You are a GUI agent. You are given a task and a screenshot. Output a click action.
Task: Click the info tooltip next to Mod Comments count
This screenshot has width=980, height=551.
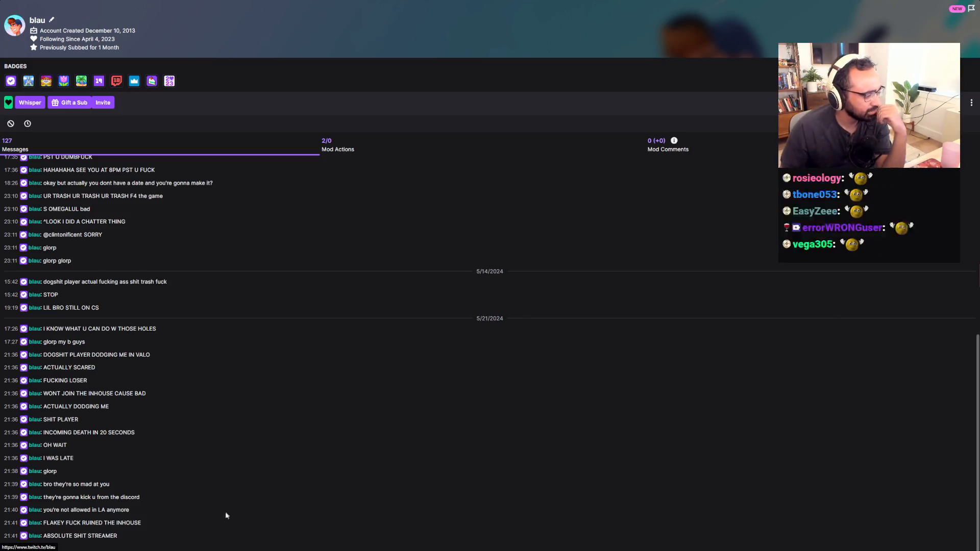674,140
